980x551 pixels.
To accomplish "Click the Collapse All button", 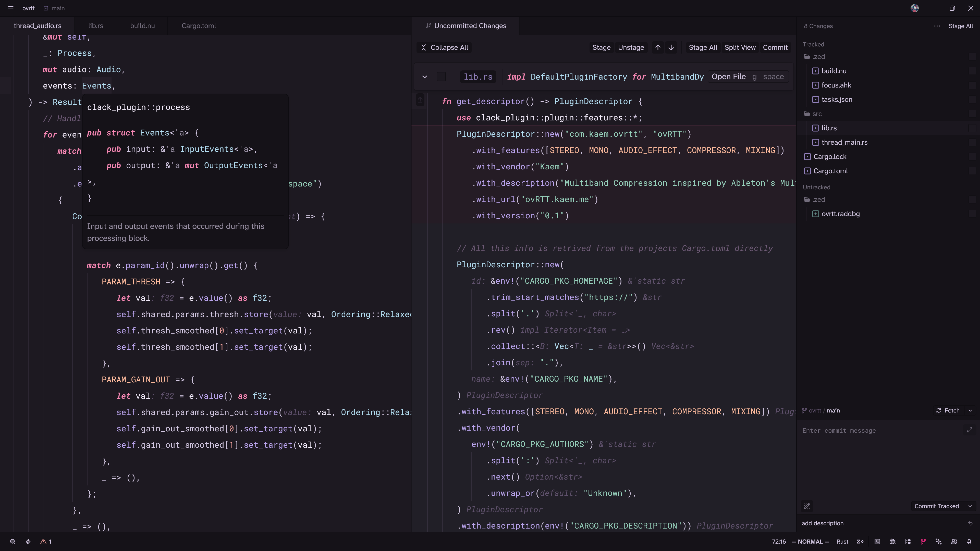I will click(x=444, y=47).
